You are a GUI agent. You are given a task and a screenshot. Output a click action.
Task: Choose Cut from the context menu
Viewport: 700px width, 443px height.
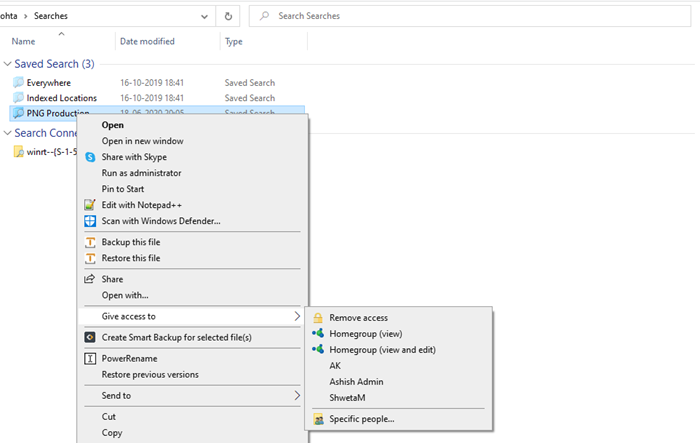[x=108, y=417]
